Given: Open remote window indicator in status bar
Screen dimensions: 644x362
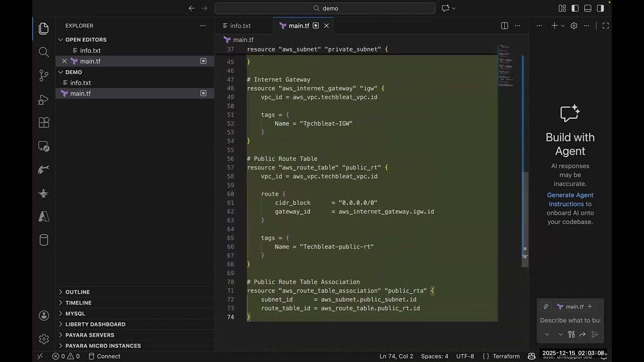Looking at the screenshot, I should click(40, 356).
